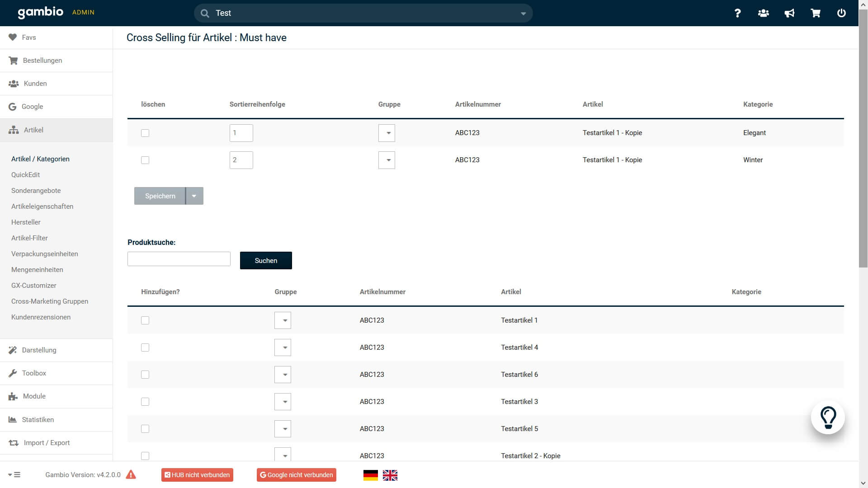Open Mengeneinheiten menu item
The width and height of the screenshot is (868, 488).
(x=37, y=270)
